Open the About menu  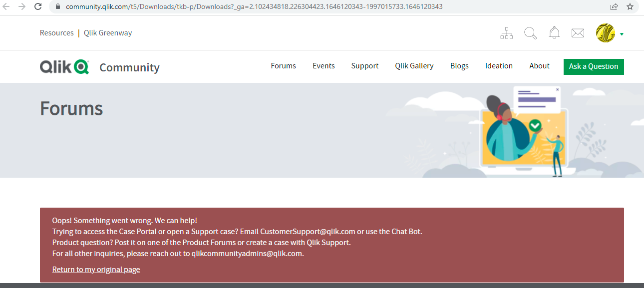[x=539, y=66]
